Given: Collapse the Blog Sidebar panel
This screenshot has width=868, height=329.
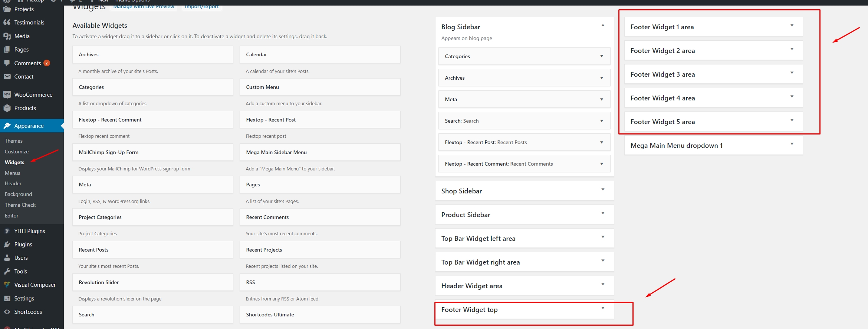Looking at the screenshot, I should click(603, 26).
